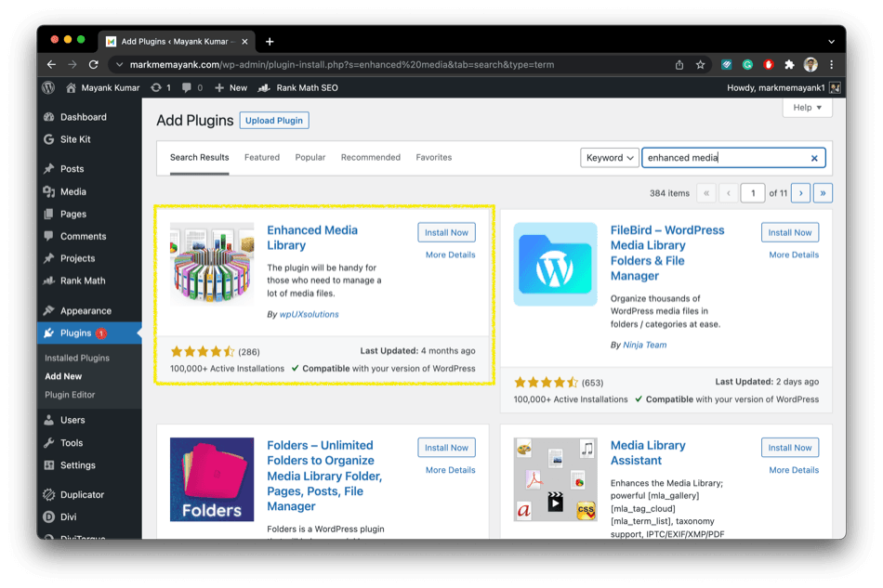Switch to the Search Results tab

pyautogui.click(x=199, y=158)
